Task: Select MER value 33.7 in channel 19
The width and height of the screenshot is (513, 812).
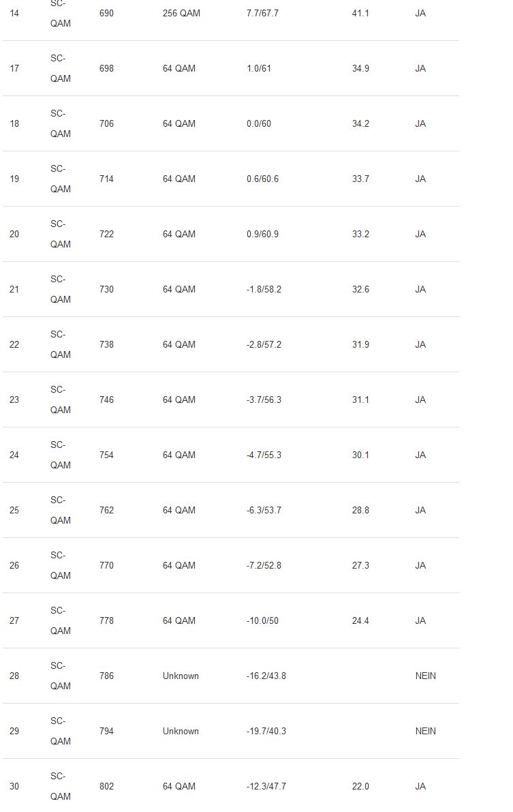Action: (x=360, y=179)
